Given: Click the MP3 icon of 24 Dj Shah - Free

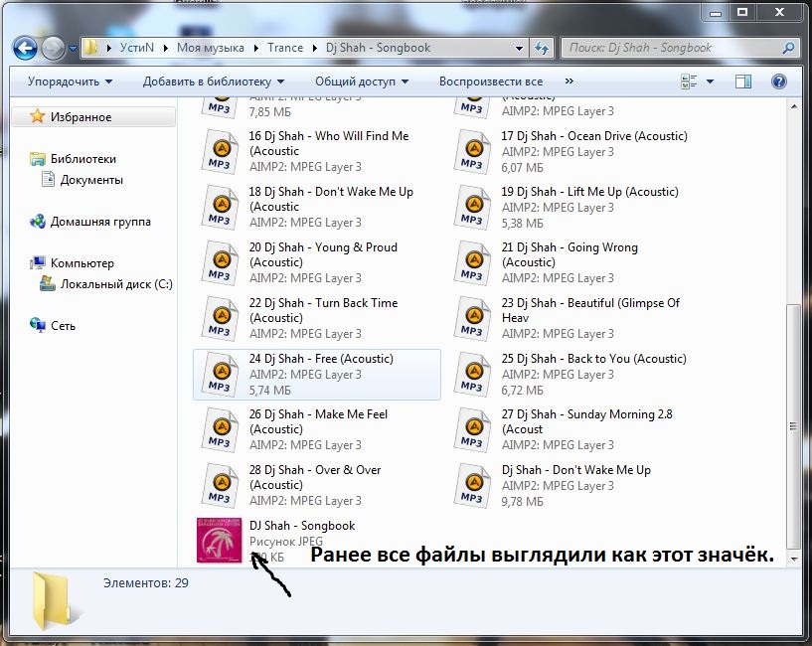Looking at the screenshot, I should pos(221,374).
